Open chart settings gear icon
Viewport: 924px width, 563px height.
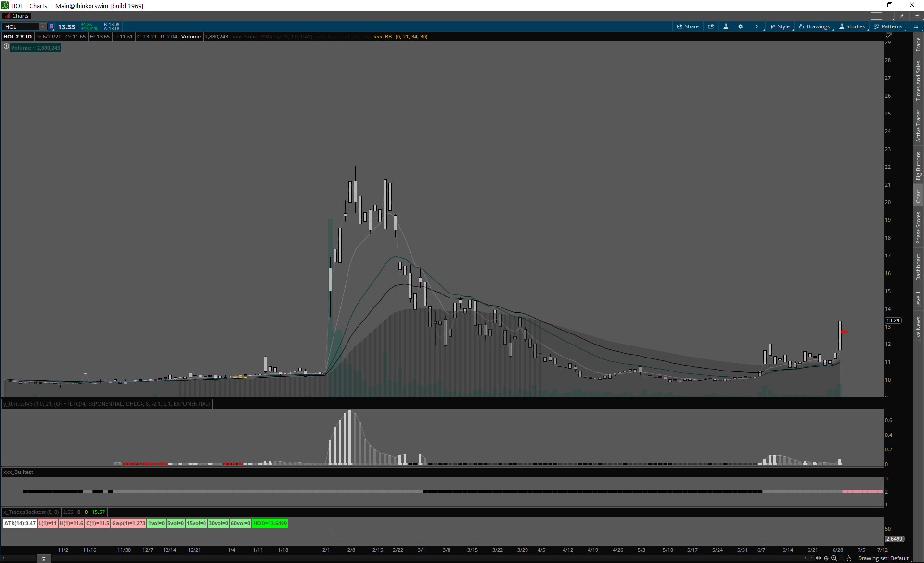click(x=741, y=26)
